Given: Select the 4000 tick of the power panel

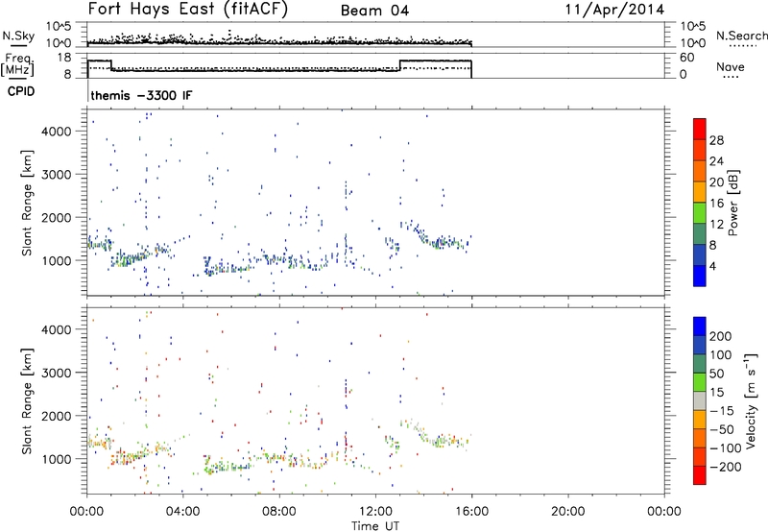Looking at the screenshot, I should coord(57,132).
